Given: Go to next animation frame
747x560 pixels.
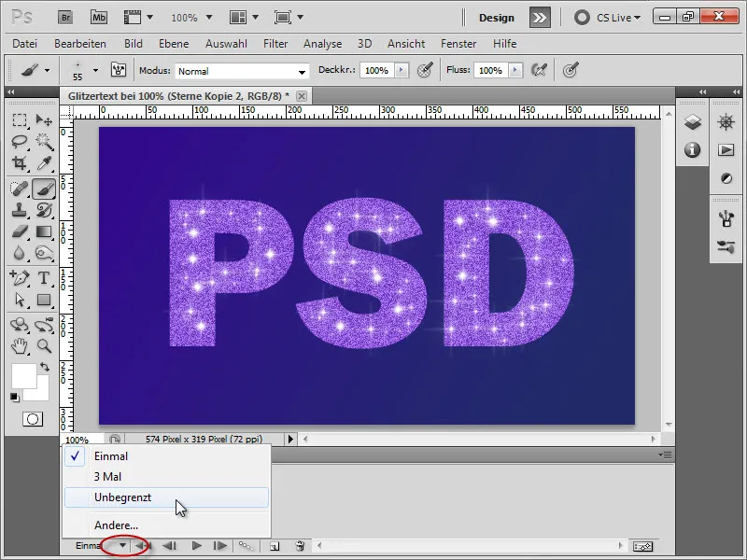Looking at the screenshot, I should tap(219, 546).
